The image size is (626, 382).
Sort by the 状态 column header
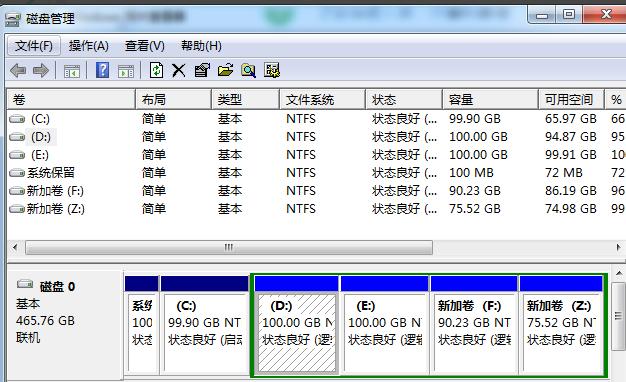pyautogui.click(x=404, y=99)
